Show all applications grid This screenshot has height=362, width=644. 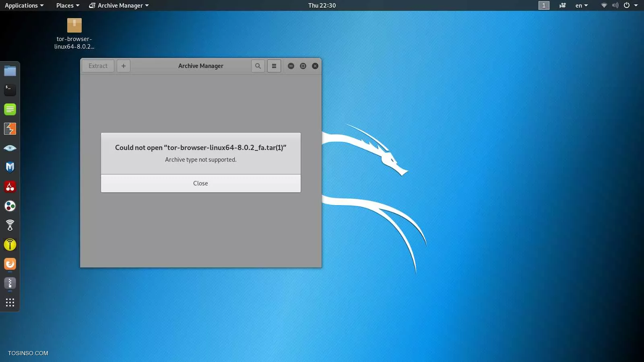(x=10, y=302)
